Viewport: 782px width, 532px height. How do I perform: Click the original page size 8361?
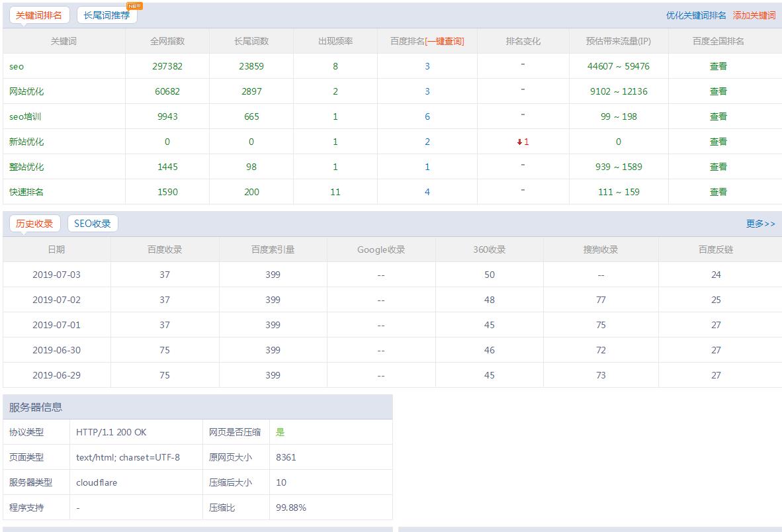pos(286,457)
